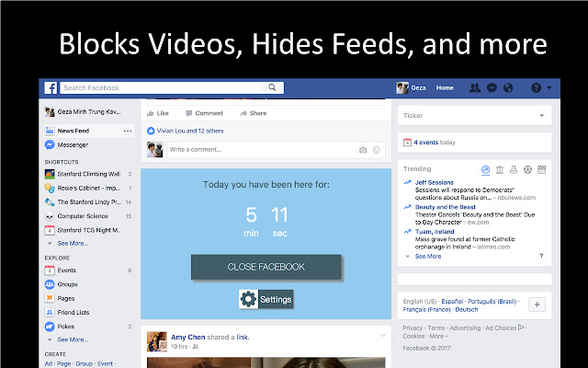Go to the Home tab

(445, 88)
